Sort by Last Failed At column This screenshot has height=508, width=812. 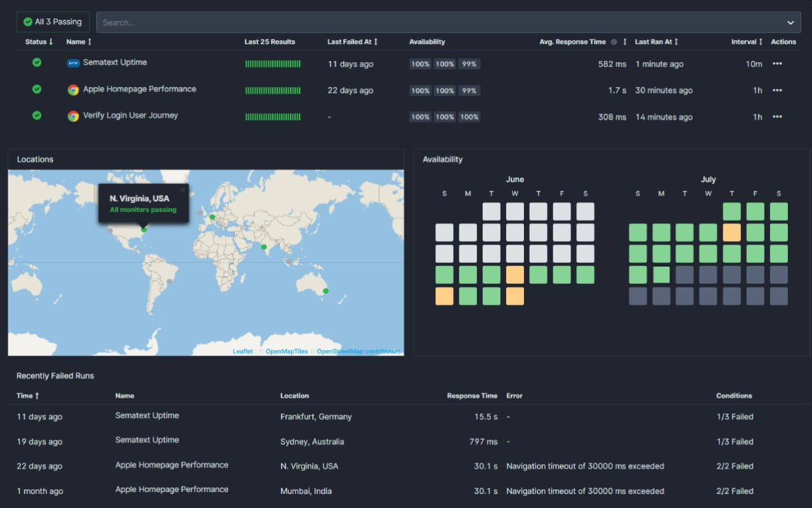pos(352,42)
